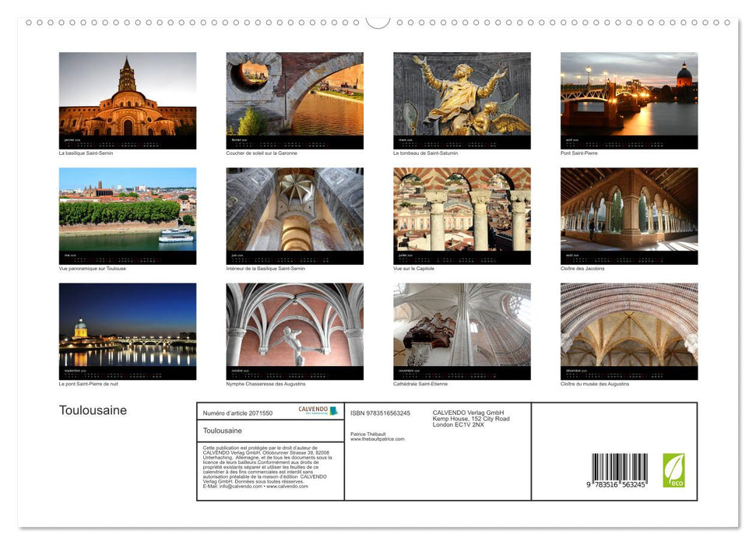
Task: Expand the Numéro d'article 2071550 row
Action: point(238,413)
